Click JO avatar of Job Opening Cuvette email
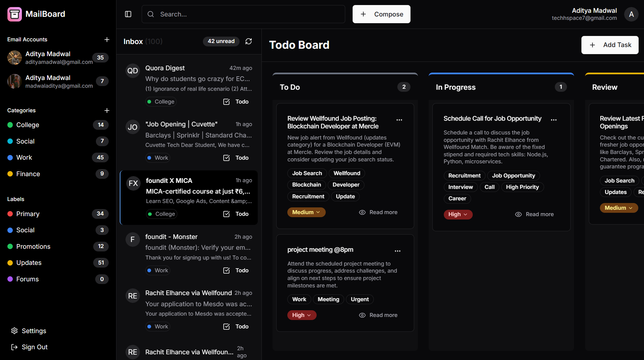The image size is (644, 360). pos(133,127)
